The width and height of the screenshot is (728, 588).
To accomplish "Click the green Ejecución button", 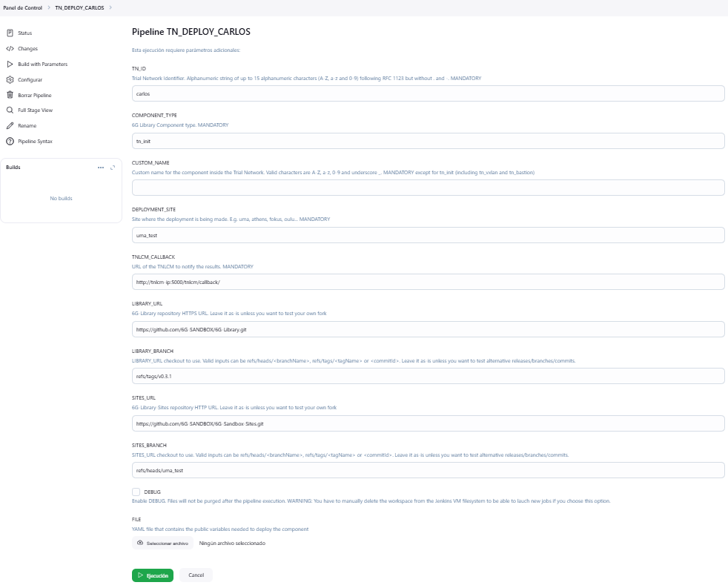I will [x=153, y=575].
